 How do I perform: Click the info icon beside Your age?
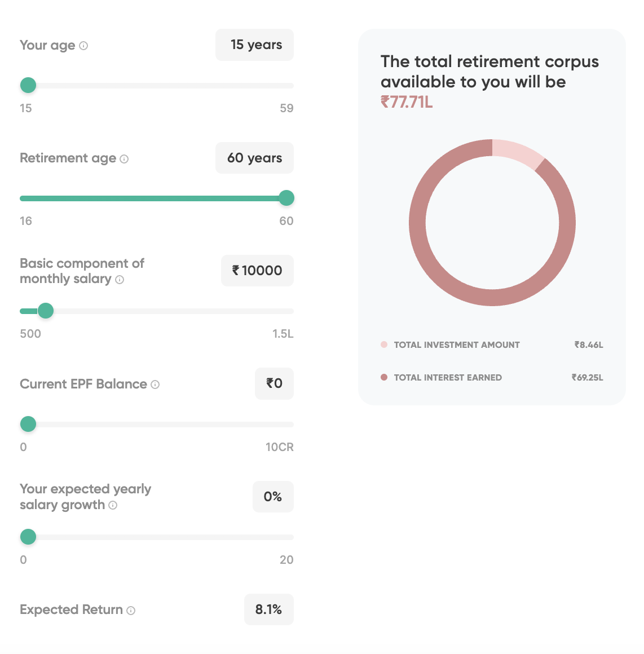point(83,46)
